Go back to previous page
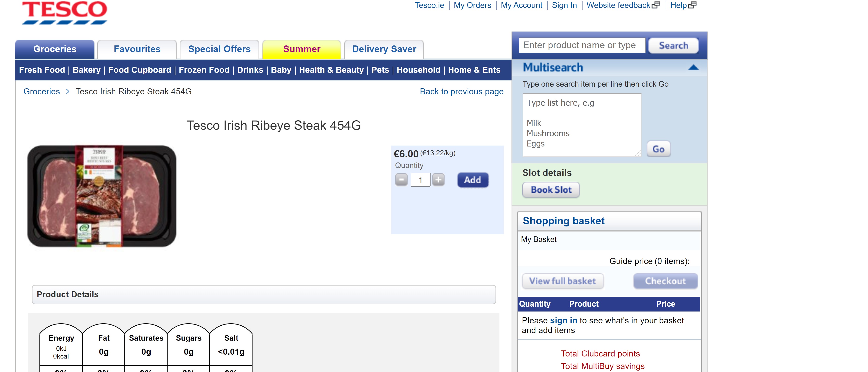 pyautogui.click(x=462, y=92)
